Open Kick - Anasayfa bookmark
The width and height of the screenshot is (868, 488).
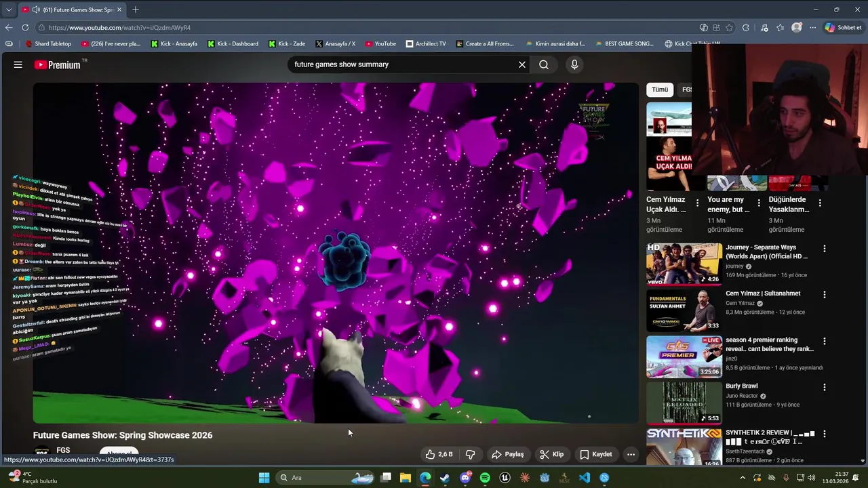point(174,43)
